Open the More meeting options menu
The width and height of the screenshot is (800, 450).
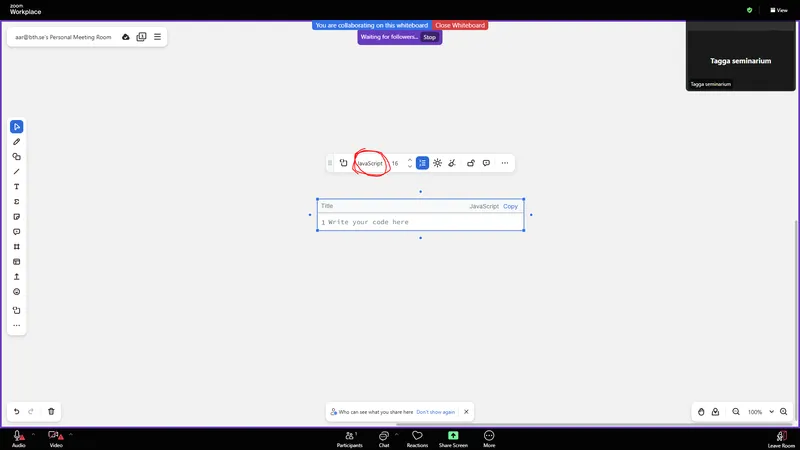[x=489, y=438]
